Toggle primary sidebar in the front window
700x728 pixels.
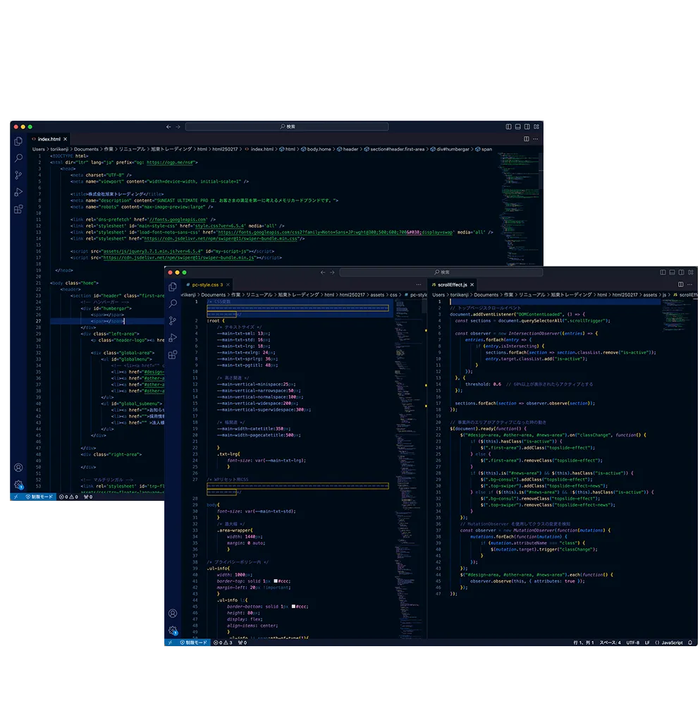pos(663,272)
